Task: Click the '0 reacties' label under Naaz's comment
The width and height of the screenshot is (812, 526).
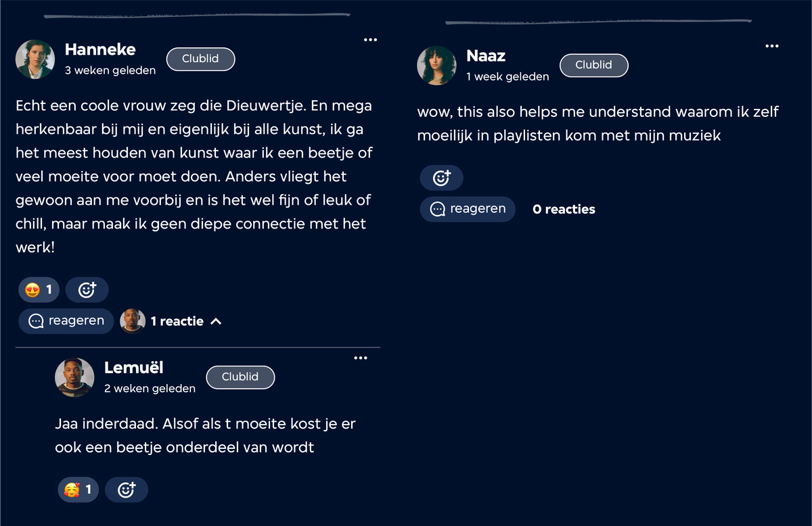Action: click(564, 210)
